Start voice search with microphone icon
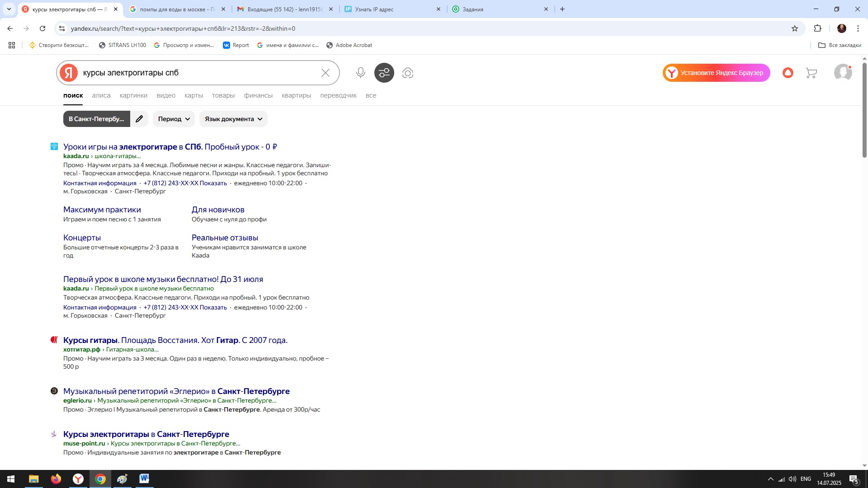This screenshot has width=868, height=488. pos(360,73)
